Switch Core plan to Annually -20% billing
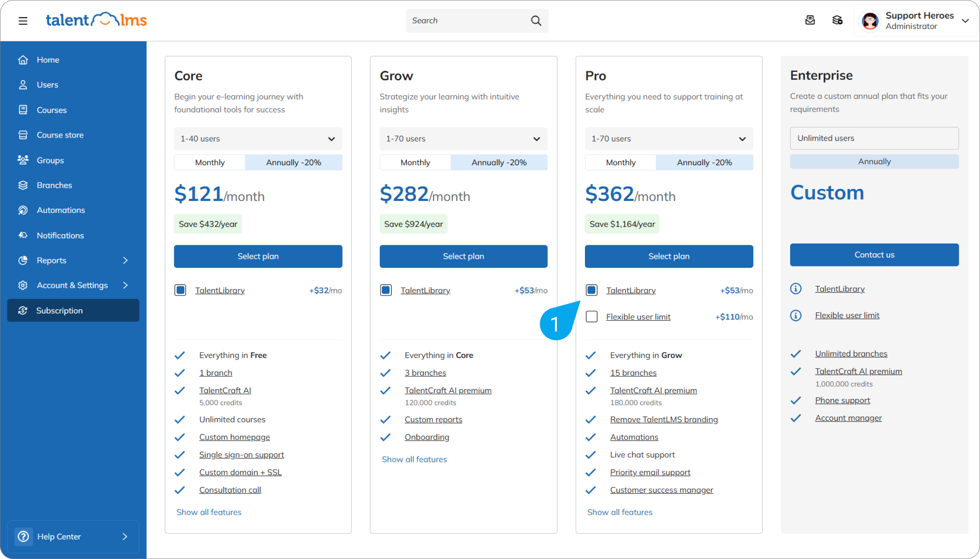Screen dimensions: 980x559 pos(293,162)
